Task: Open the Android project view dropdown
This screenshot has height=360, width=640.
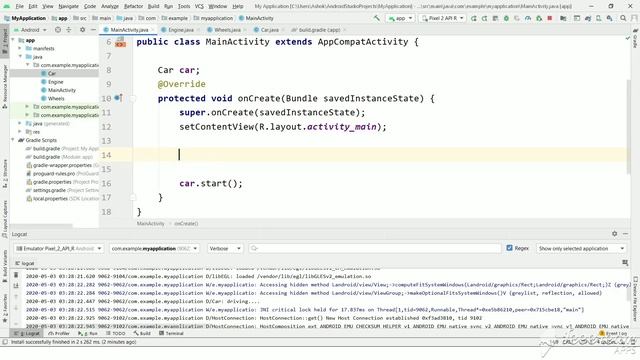Action: point(31,30)
